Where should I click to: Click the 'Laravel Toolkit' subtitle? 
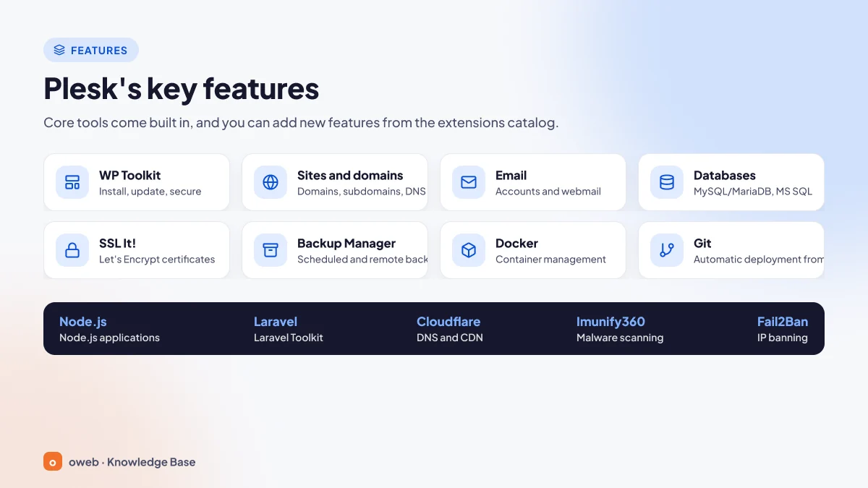pos(289,338)
